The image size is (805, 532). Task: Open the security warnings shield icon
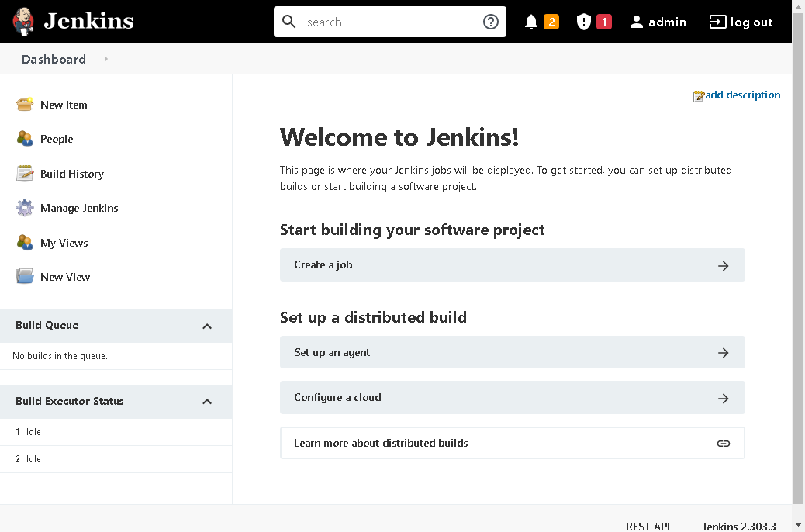pos(584,22)
